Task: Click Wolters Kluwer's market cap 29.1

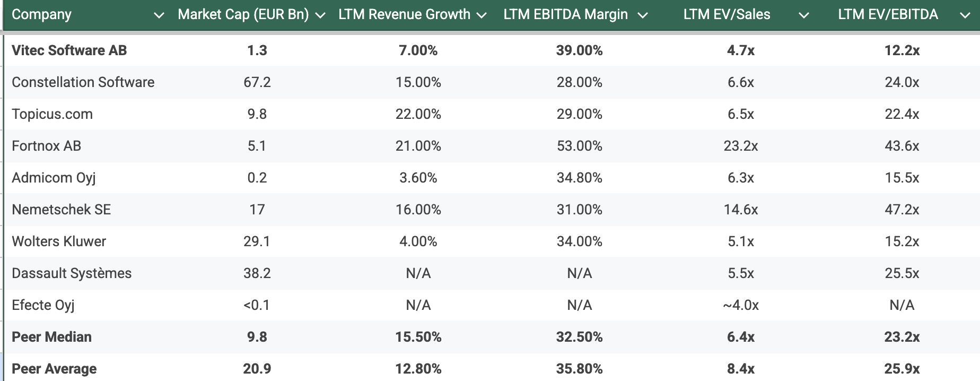Action: click(x=257, y=241)
